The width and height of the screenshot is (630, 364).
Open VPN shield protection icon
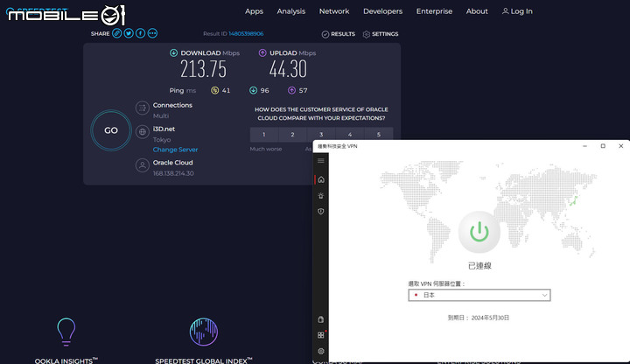click(320, 212)
